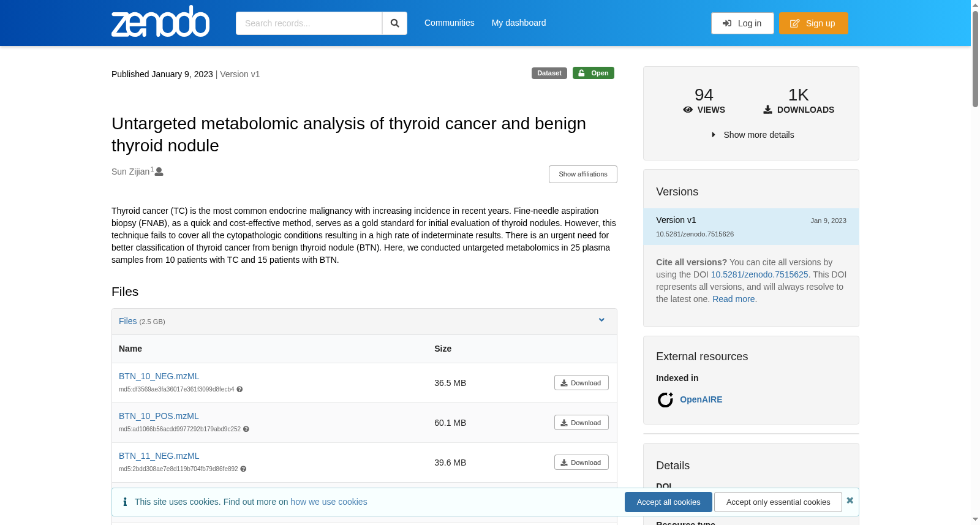Image resolution: width=980 pixels, height=525 pixels.
Task: Focus the Search records input field
Action: pos(309,23)
